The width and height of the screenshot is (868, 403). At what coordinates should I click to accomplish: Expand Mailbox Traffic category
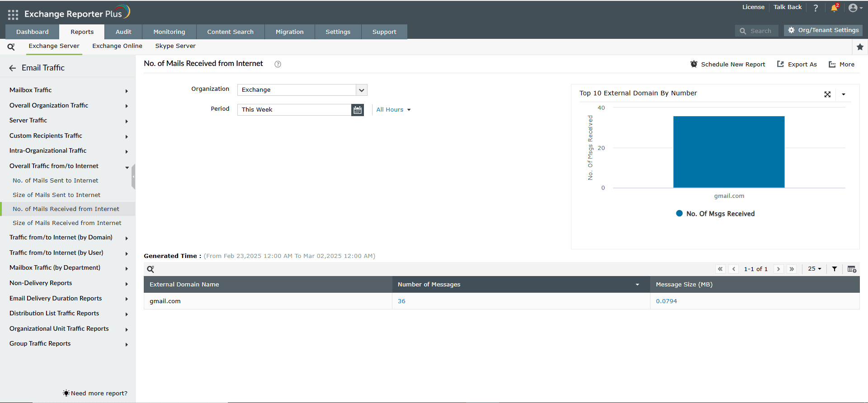pyautogui.click(x=127, y=91)
